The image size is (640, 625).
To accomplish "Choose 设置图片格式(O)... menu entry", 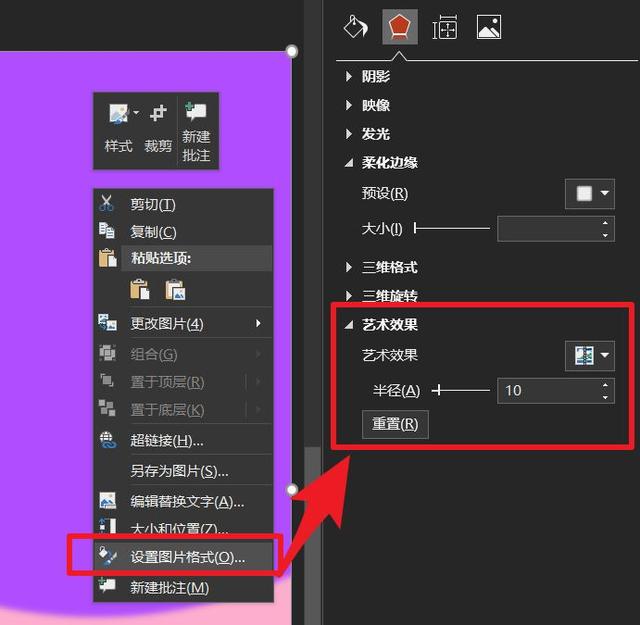I will [x=183, y=556].
